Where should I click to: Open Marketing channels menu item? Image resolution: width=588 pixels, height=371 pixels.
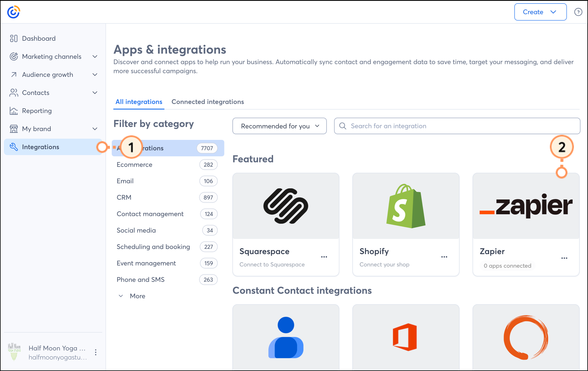[53, 57]
